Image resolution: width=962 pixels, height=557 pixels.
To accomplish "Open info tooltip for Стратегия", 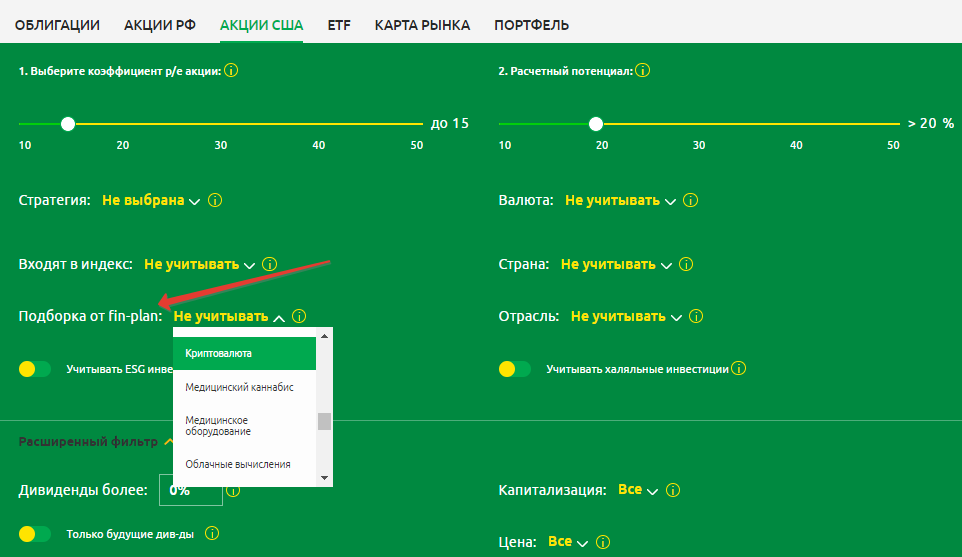I will 215,201.
